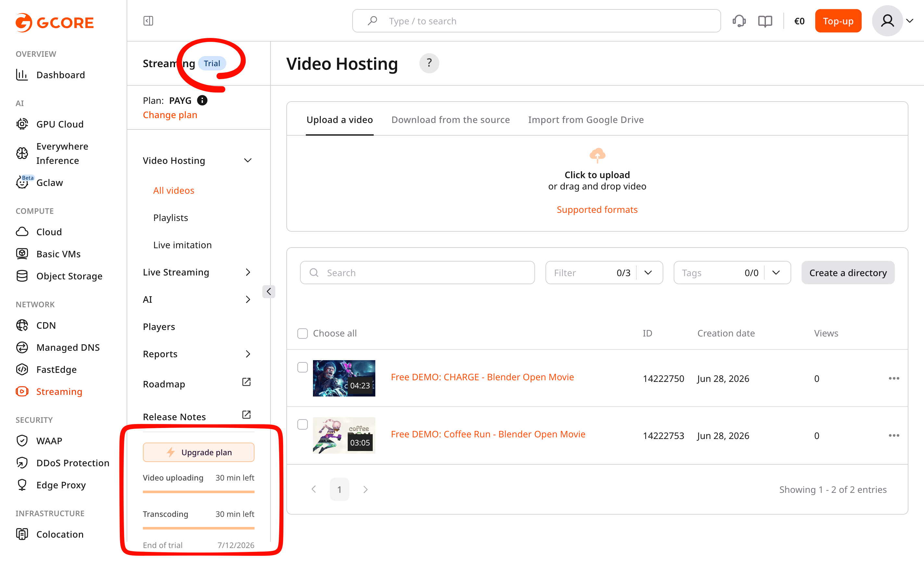Screen dimensions: 924x561
Task: Open the Video Hosting help question mark
Action: [429, 63]
